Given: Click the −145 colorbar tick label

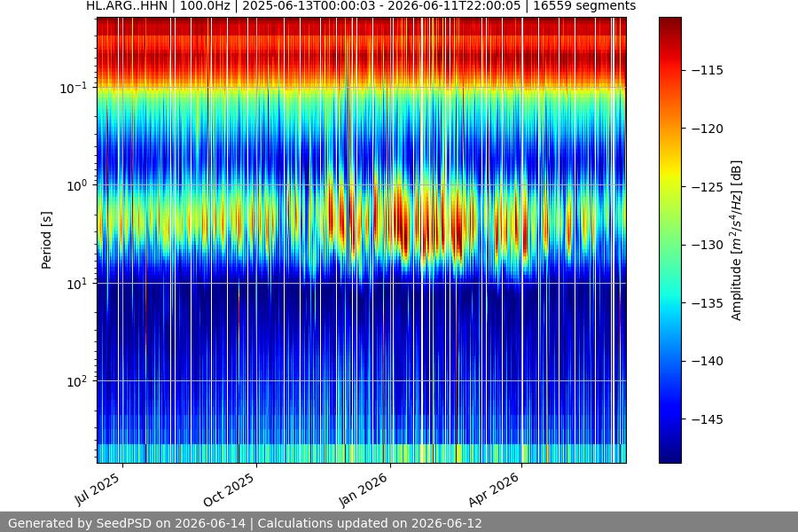Looking at the screenshot, I should pos(708,419).
